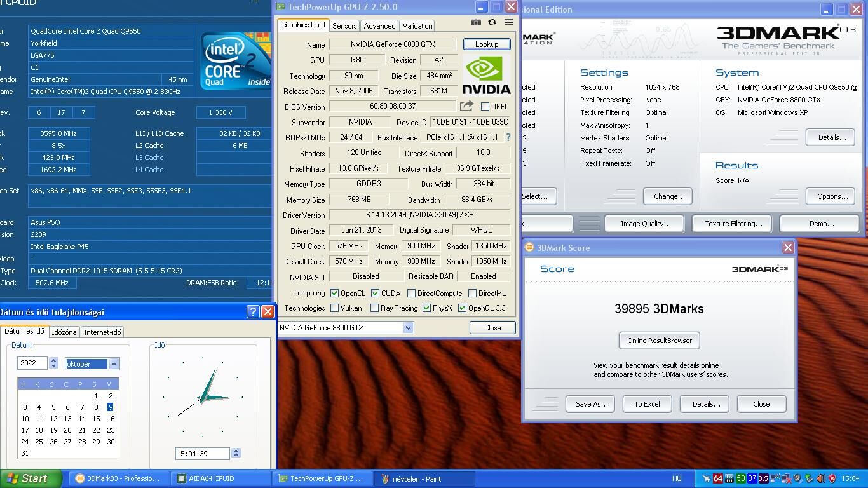Click the Online ResultBrowser button
Screen dimensions: 868x488
660,340
